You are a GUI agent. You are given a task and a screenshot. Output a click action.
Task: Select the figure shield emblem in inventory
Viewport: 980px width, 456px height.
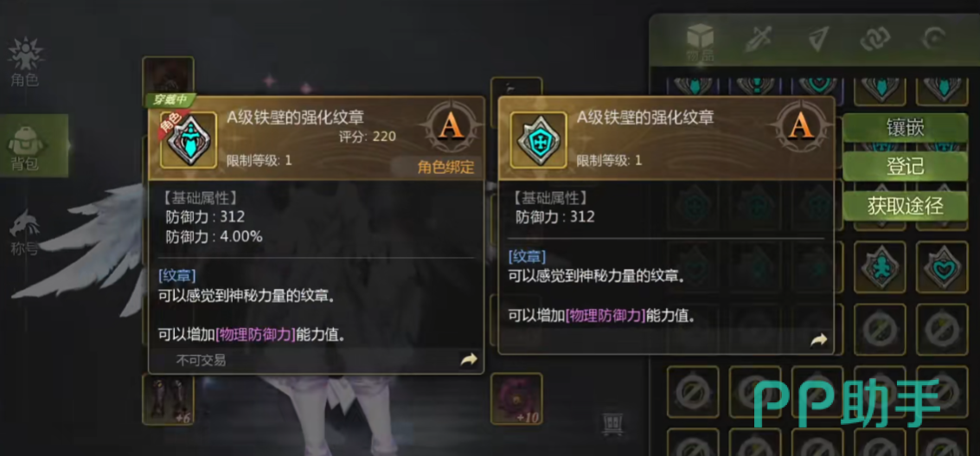tap(880, 267)
